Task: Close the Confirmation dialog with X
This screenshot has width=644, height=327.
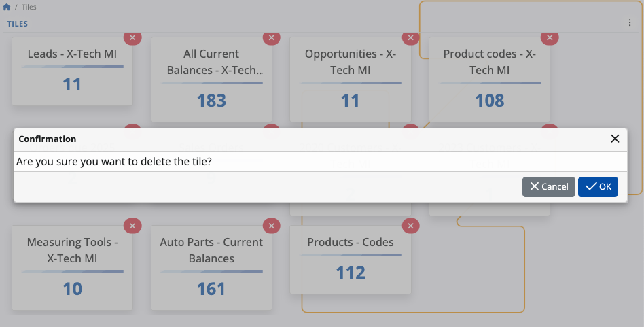Action: [615, 139]
